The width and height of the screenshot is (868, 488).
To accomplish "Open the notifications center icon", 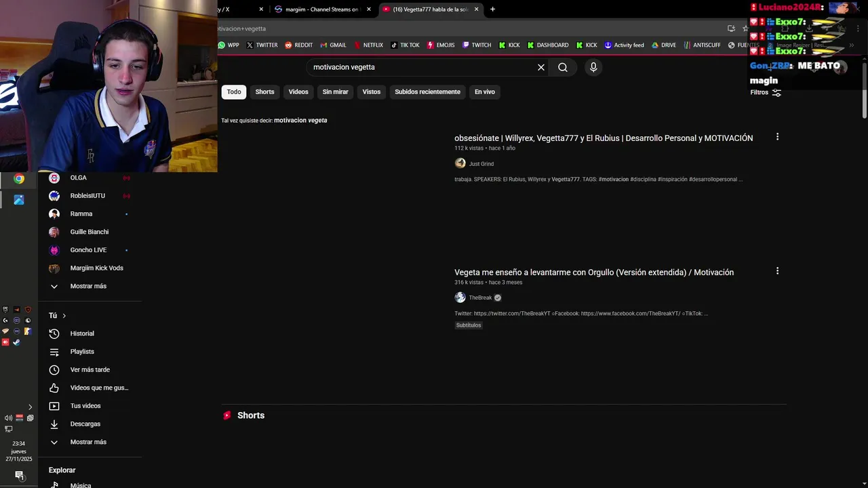I will (x=19, y=476).
